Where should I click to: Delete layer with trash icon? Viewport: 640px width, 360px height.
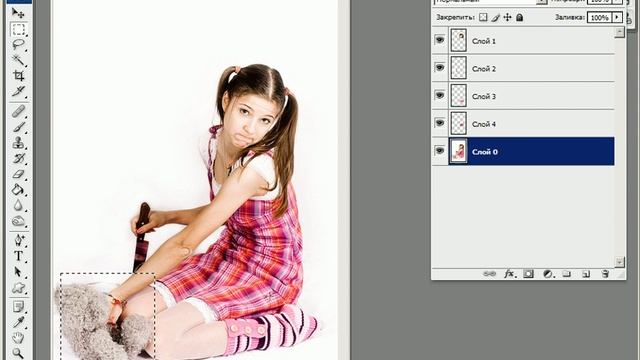[605, 273]
